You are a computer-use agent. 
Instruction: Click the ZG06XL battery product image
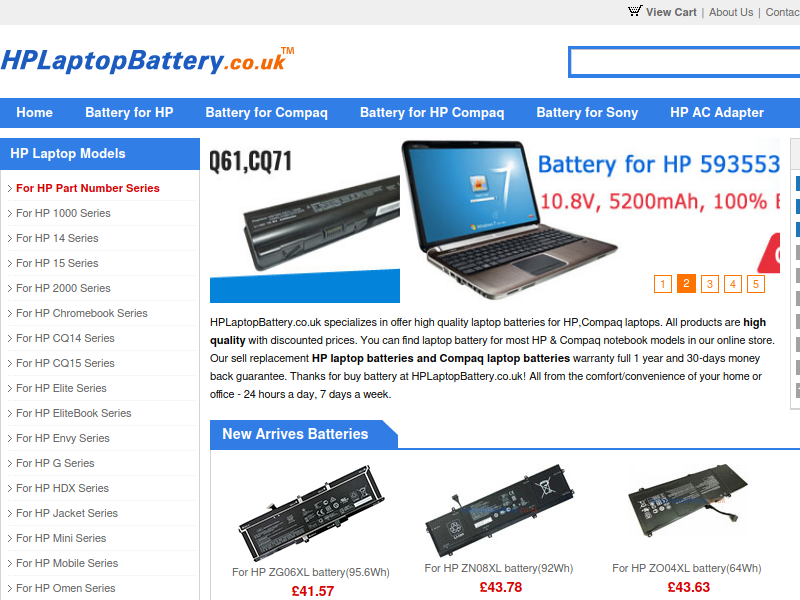pyautogui.click(x=311, y=512)
